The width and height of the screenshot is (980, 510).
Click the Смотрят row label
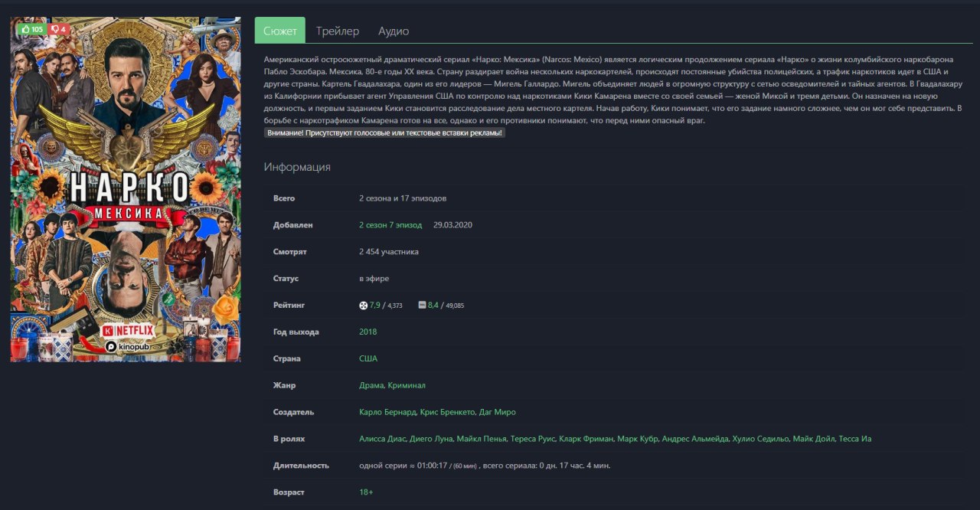point(290,252)
